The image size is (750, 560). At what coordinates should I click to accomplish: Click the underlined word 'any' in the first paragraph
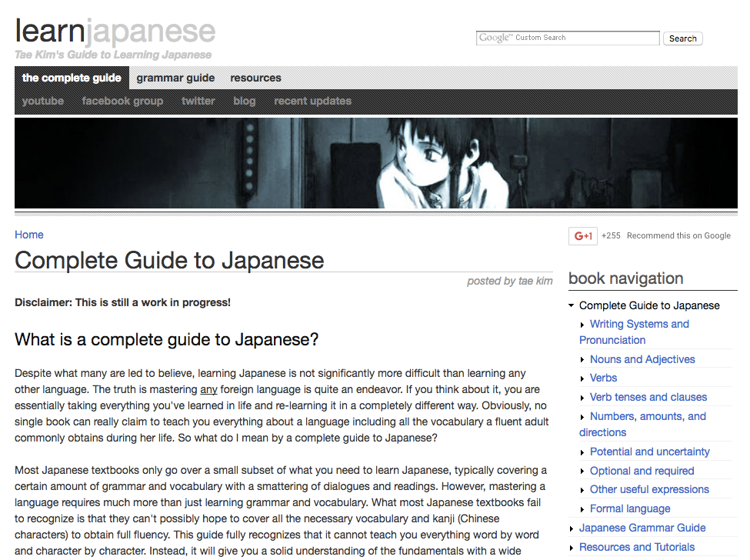tap(208, 389)
